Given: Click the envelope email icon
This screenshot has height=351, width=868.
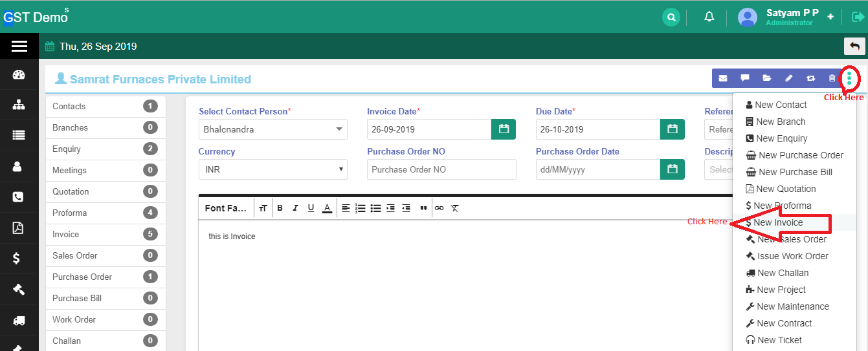Looking at the screenshot, I should click(x=723, y=78).
